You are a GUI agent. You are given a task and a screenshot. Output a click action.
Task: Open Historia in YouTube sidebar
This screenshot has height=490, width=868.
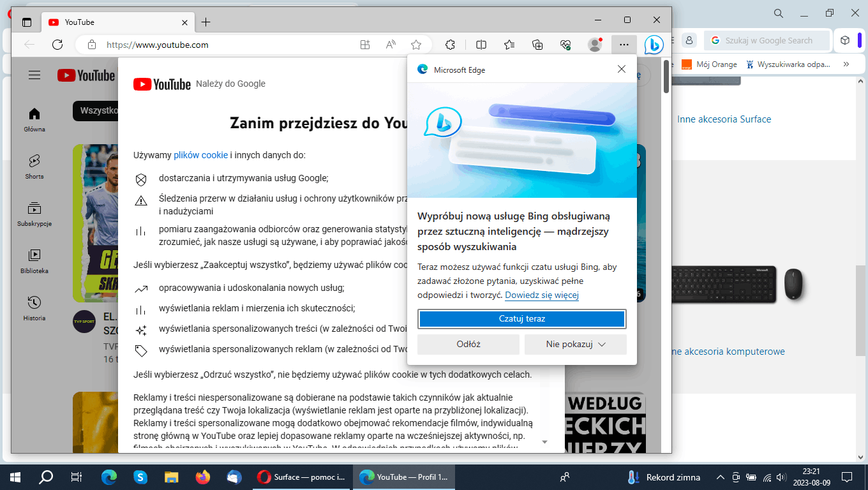(34, 308)
